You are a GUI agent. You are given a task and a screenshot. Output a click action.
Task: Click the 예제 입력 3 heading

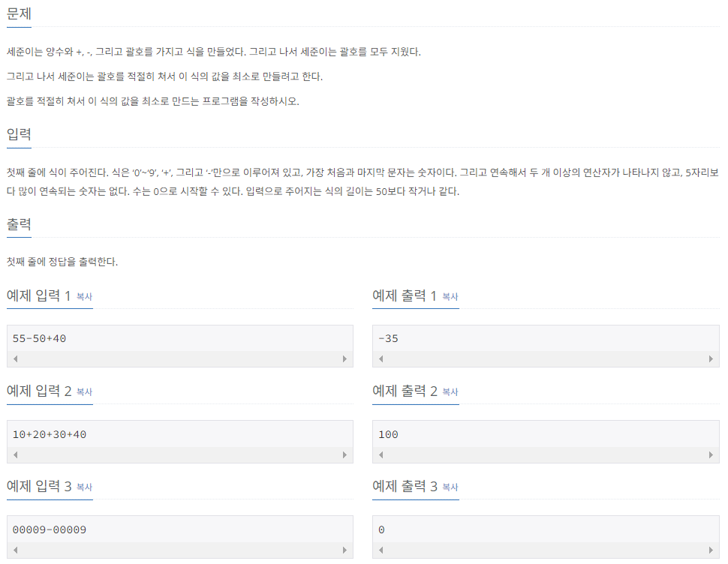[39, 486]
